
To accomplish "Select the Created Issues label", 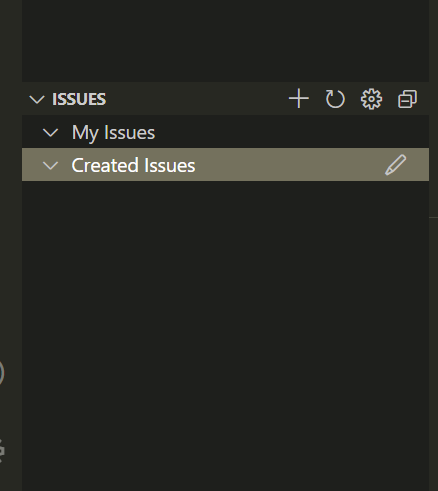I will [x=133, y=165].
